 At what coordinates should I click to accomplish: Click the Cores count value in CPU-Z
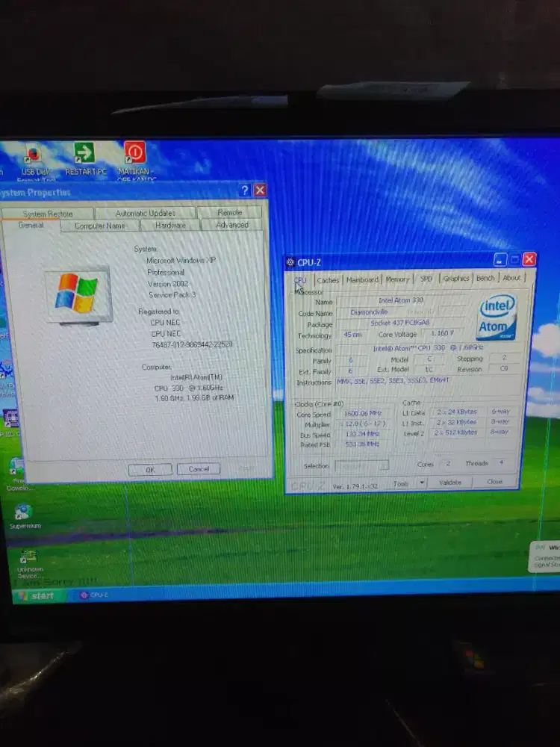point(447,464)
